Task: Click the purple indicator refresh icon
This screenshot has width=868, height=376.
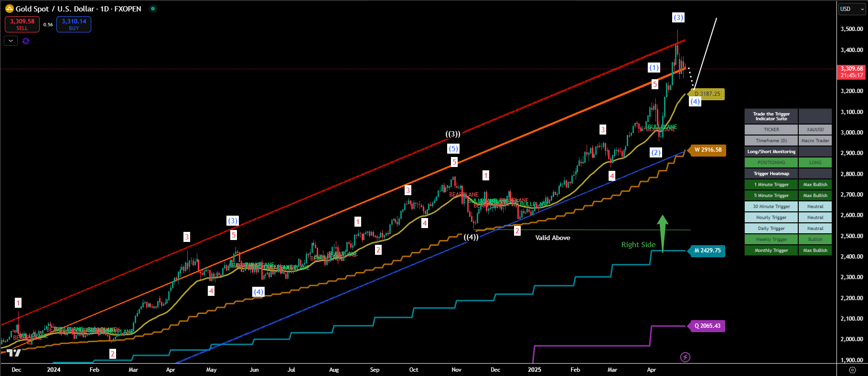Action: [x=26, y=41]
